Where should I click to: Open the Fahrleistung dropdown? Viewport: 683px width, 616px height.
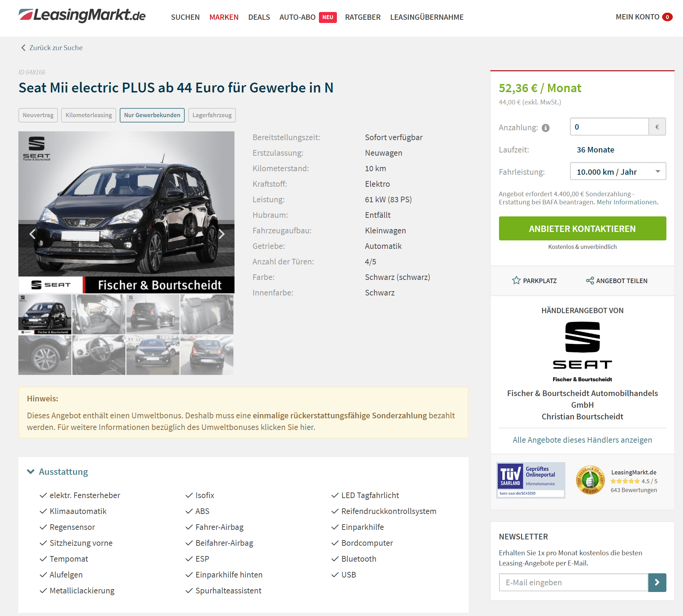[x=618, y=172]
